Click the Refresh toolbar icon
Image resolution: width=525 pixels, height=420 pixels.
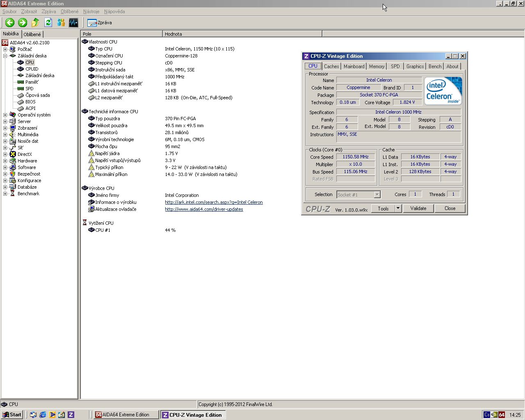point(48,23)
